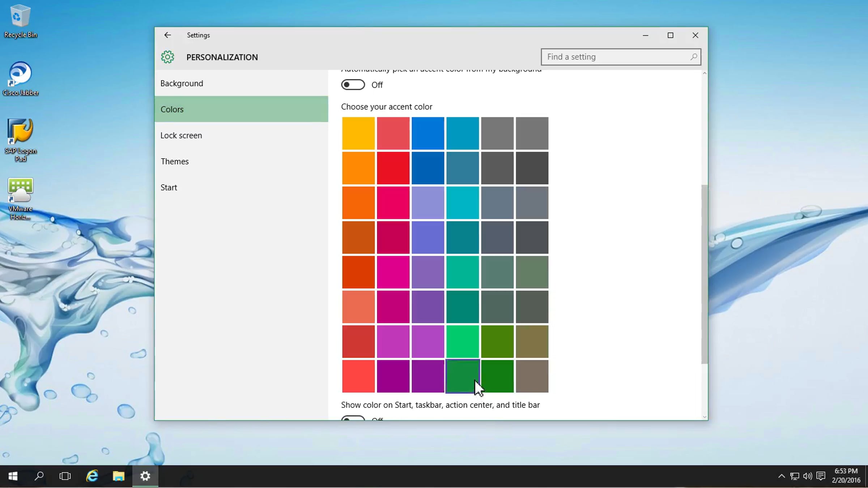Click the scrollbar down arrow in Settings
The image size is (868, 488).
coord(704,417)
